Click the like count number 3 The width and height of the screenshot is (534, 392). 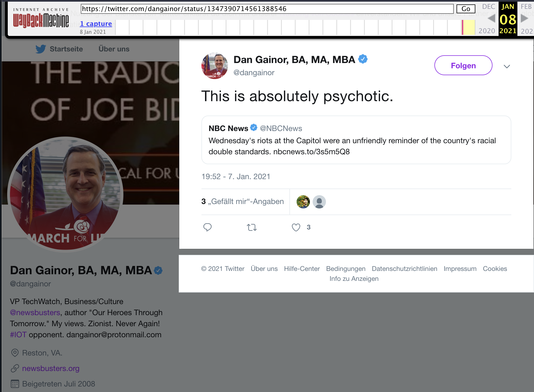click(309, 227)
